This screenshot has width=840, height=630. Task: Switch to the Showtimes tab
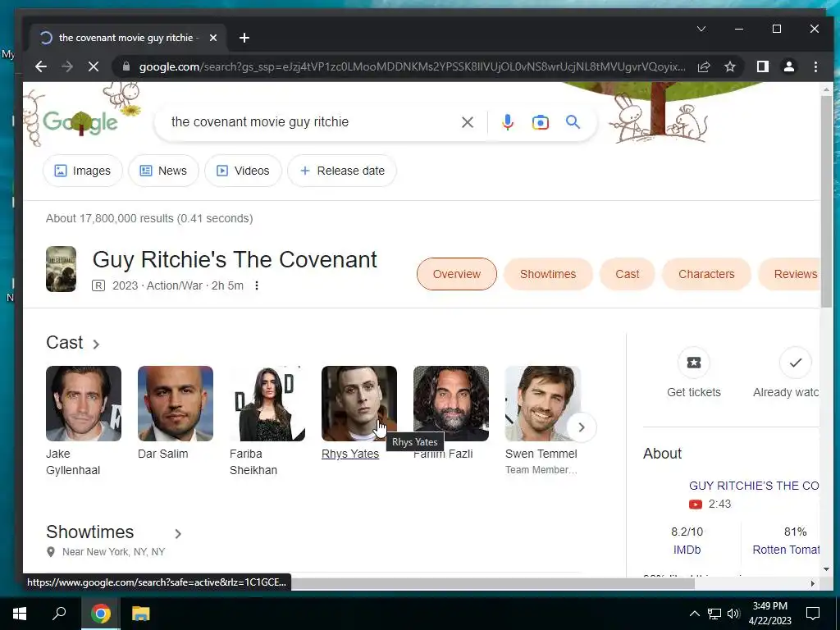548,274
